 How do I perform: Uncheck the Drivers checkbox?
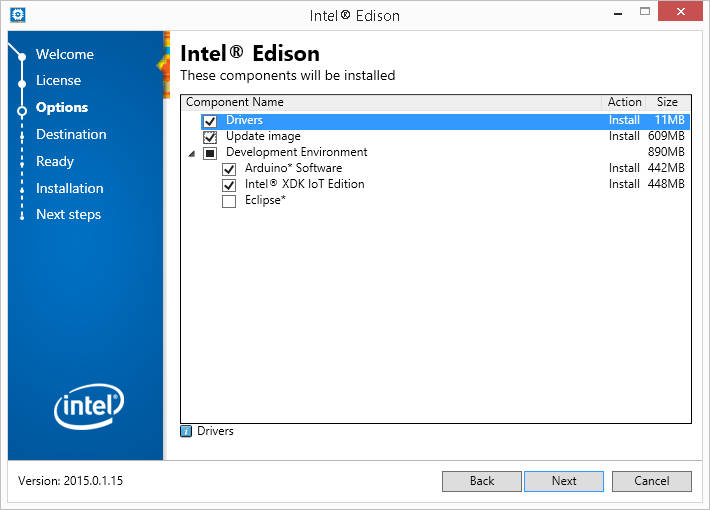click(210, 121)
